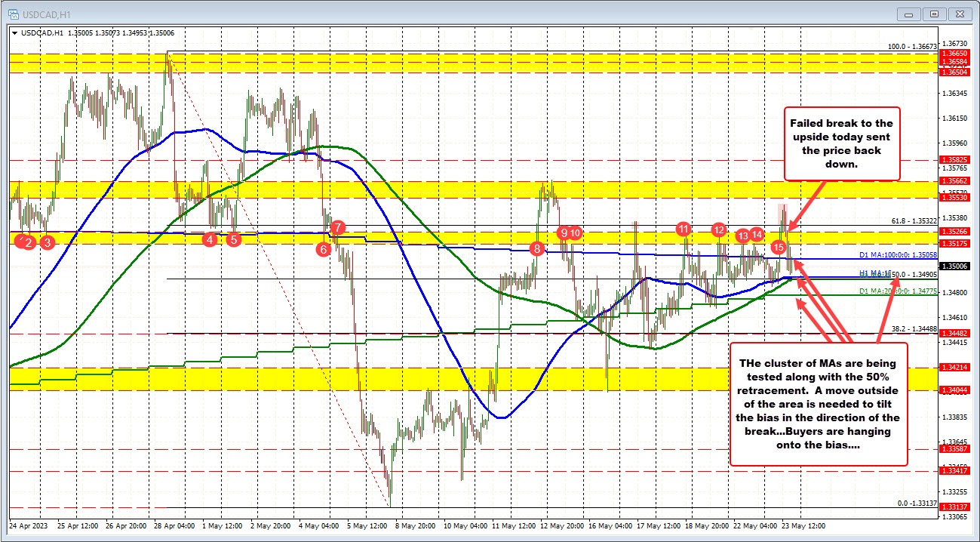Restore down the USDCAD,H1 chart window
980x542 pixels.
[x=935, y=14]
